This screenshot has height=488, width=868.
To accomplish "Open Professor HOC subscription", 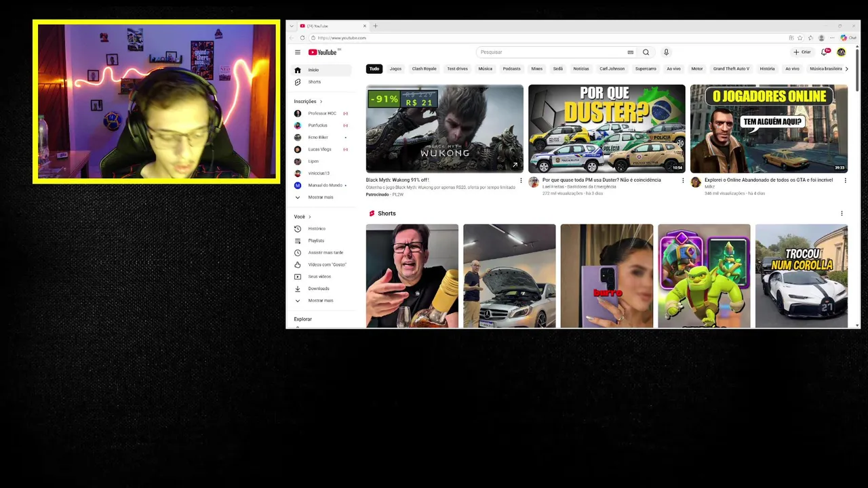I will pos(321,113).
